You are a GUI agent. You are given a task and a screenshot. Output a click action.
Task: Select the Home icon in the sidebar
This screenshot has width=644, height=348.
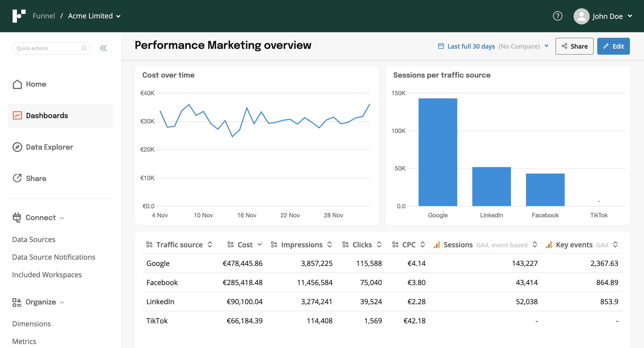17,84
